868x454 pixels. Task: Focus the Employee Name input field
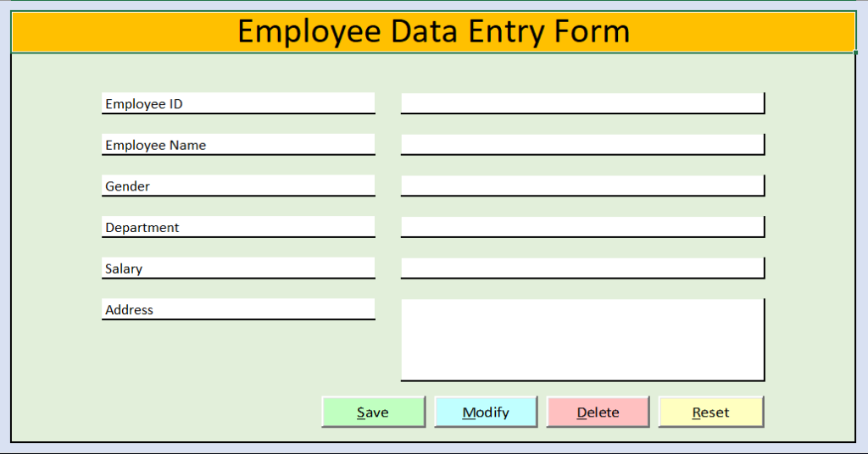(x=583, y=144)
